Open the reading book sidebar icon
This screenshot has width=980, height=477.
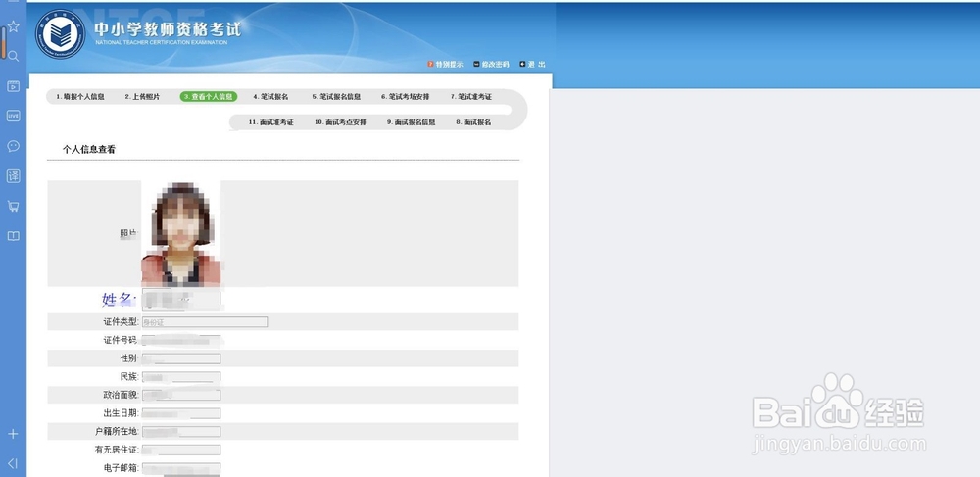pyautogui.click(x=13, y=236)
